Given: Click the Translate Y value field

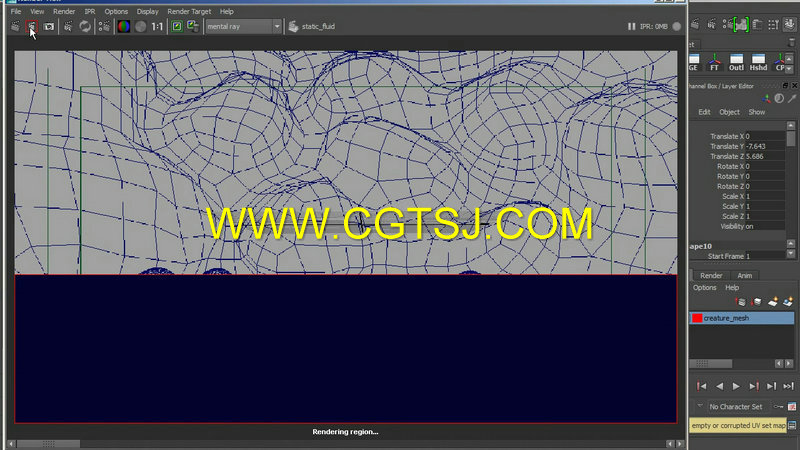Looking at the screenshot, I should pyautogui.click(x=764, y=146).
